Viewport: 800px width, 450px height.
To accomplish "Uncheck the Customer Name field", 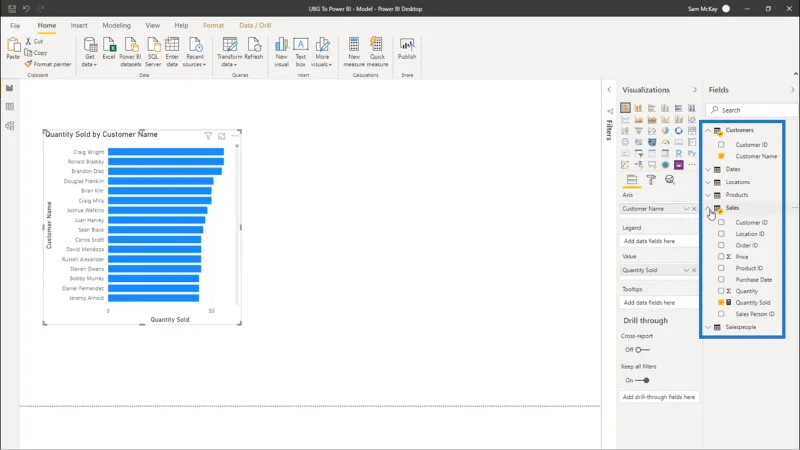I will [721, 156].
